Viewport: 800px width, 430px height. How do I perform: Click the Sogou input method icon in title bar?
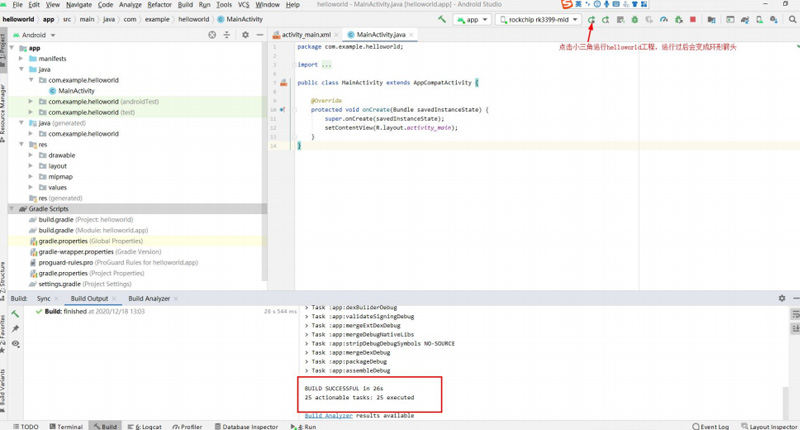point(566,4)
